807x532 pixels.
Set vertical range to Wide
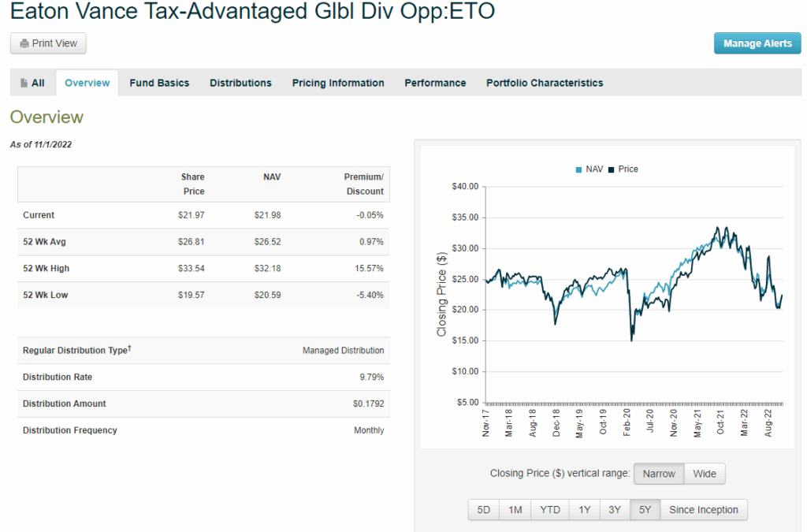[x=705, y=474]
